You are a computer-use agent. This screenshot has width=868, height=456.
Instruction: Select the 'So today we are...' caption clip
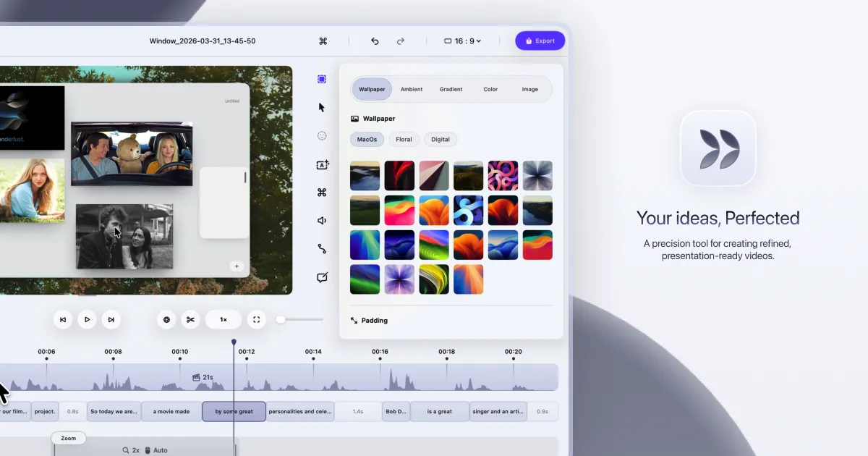(x=114, y=411)
